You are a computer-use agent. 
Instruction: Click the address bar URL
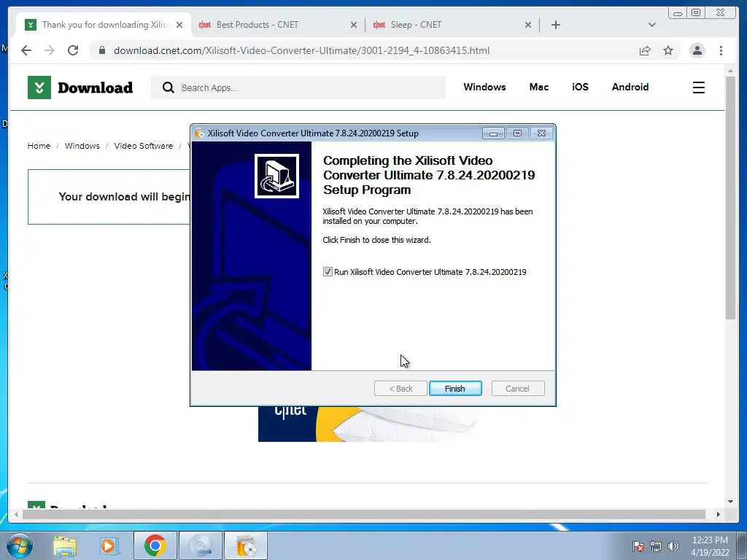point(301,50)
